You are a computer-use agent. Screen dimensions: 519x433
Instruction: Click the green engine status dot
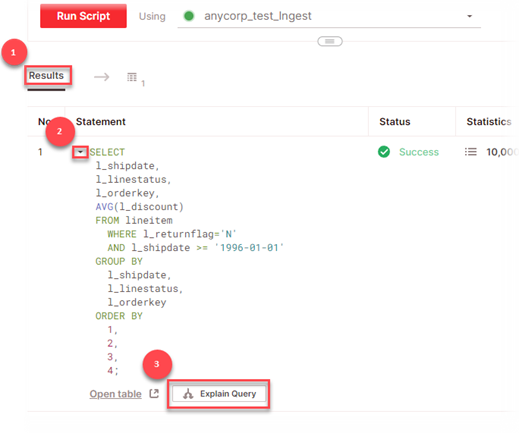[x=189, y=16]
